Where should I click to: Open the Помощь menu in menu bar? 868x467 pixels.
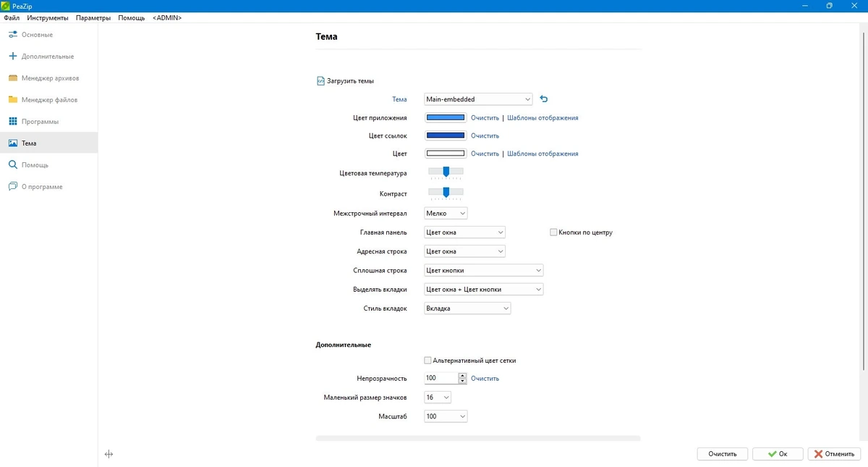pyautogui.click(x=132, y=17)
